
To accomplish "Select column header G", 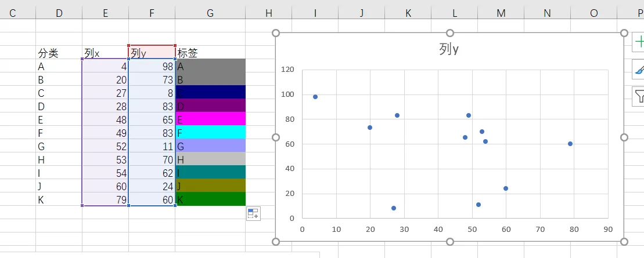I will coord(210,13).
